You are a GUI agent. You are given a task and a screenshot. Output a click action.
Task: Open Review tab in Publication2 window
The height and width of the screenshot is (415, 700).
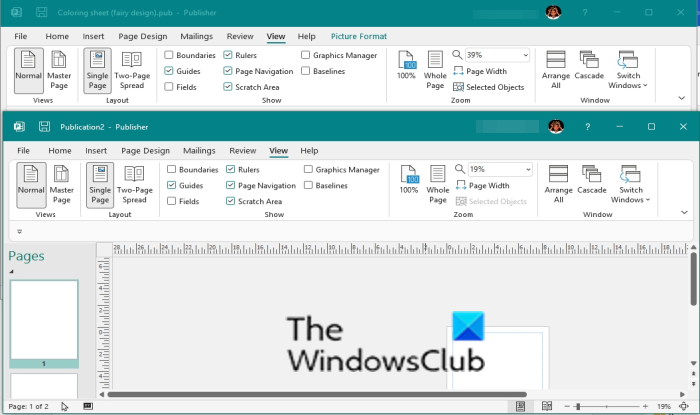(x=242, y=151)
